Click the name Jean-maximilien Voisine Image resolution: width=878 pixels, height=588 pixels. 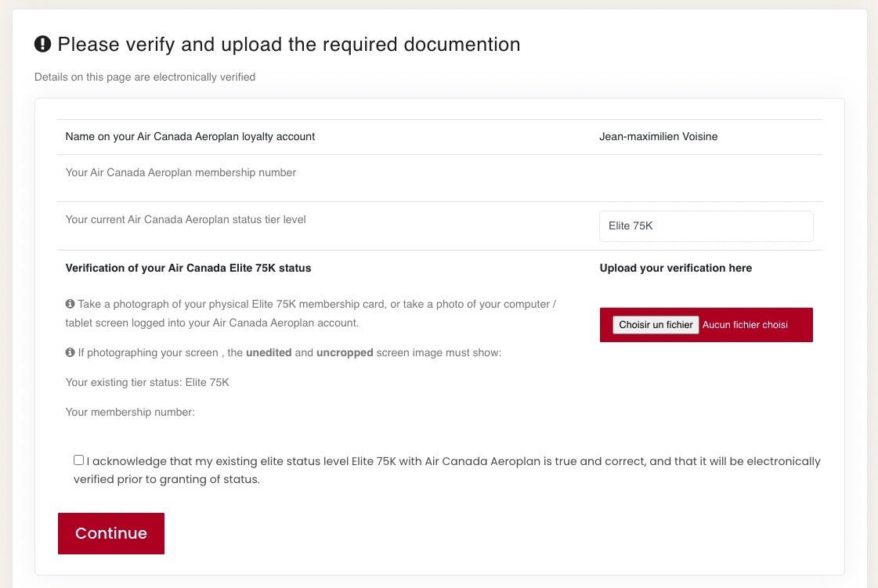tap(658, 137)
